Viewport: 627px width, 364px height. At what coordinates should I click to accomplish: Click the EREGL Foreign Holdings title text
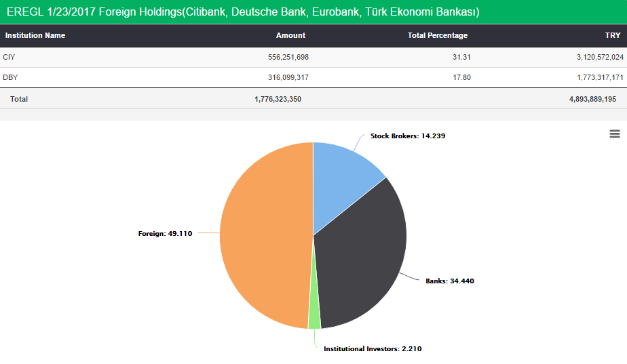[x=243, y=12]
